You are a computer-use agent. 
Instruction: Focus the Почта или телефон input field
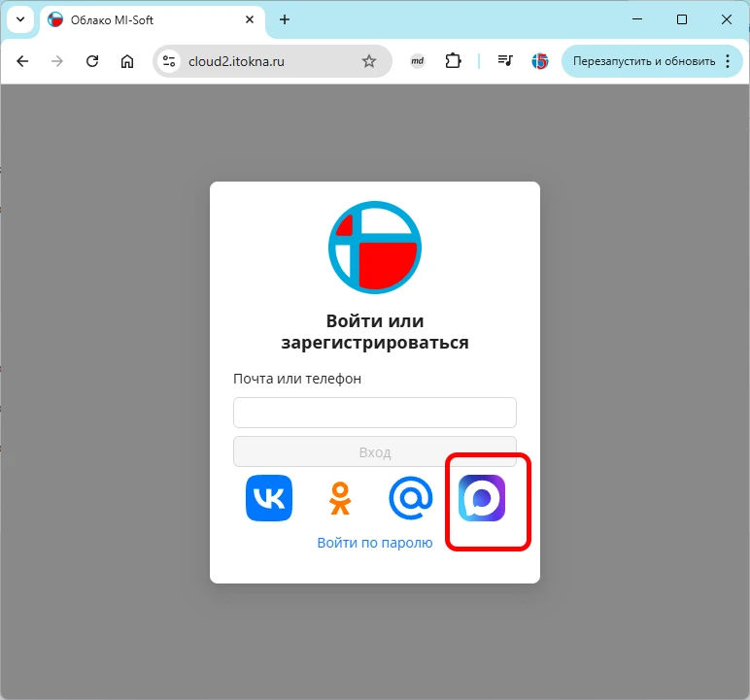(x=375, y=413)
